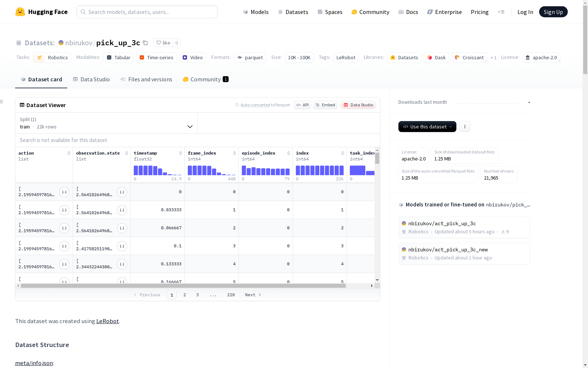This screenshot has width=588, height=368.
Task: Sort by the action column
Action: (x=69, y=153)
